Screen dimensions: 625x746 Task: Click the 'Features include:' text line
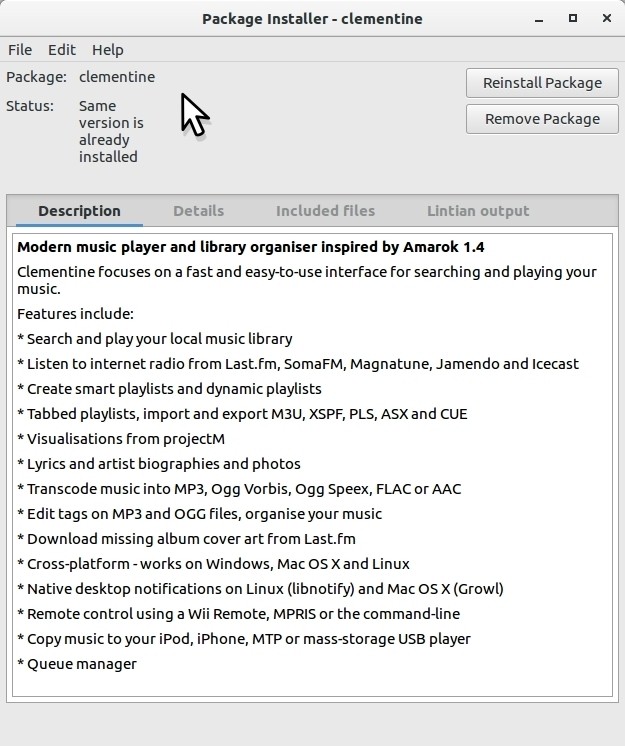pyautogui.click(x=75, y=314)
